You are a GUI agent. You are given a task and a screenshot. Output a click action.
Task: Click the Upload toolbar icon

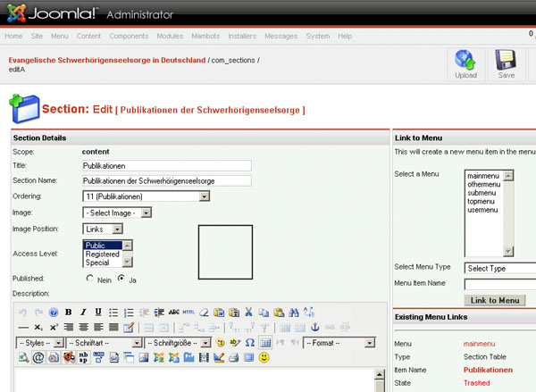click(465, 63)
